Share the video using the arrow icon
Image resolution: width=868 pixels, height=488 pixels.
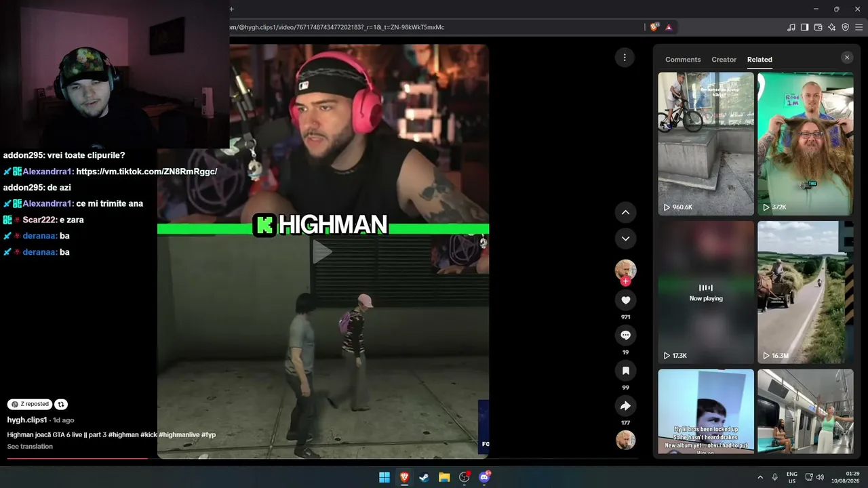click(x=625, y=406)
